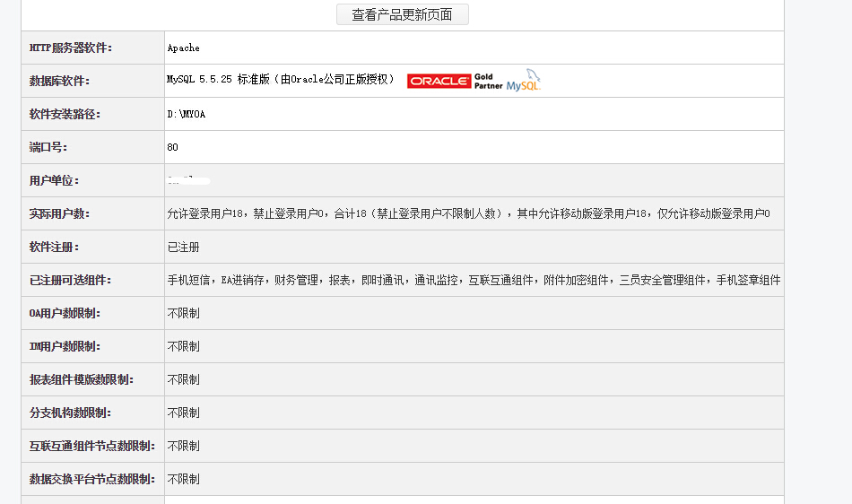Click the blurred 用户单位 value
The image size is (852, 504).
pos(187,180)
